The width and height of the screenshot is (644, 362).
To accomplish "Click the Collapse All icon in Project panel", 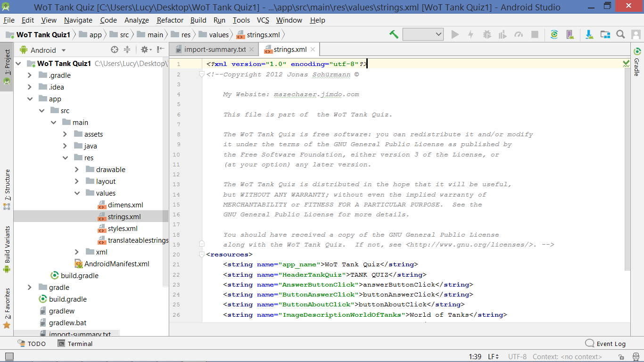I will click(127, 49).
